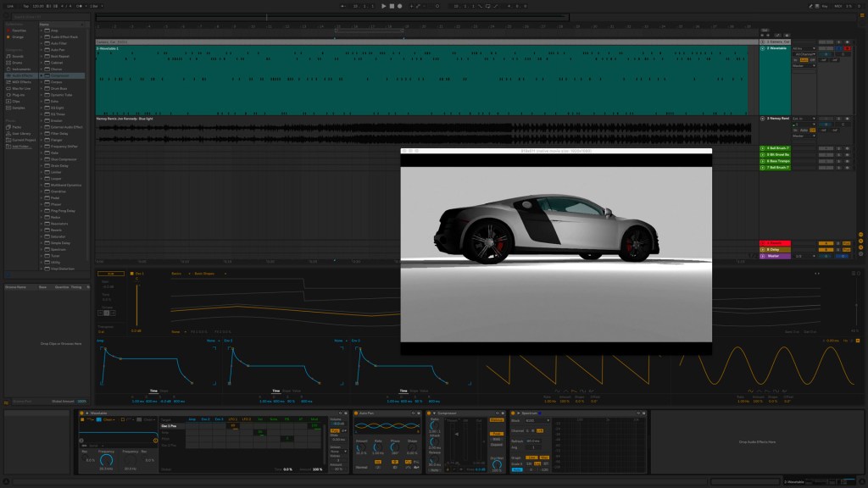Open Packs in the Places section

tap(17, 126)
